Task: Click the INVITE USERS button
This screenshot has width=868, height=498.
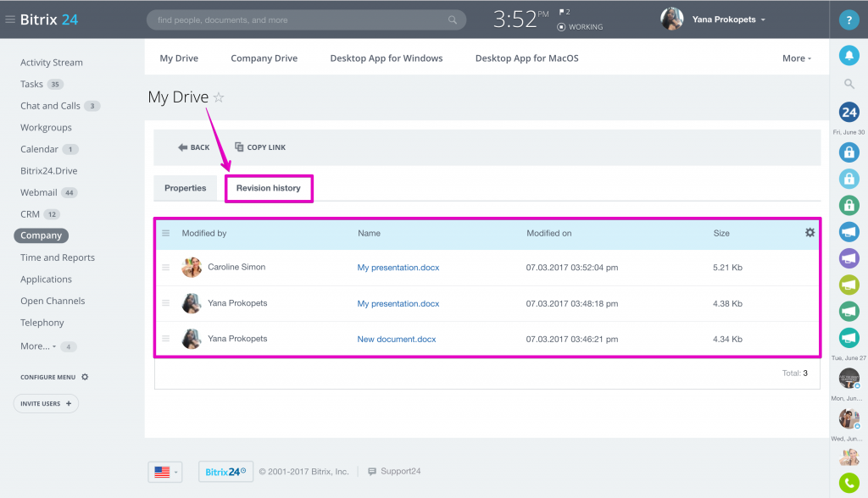Action: point(46,403)
